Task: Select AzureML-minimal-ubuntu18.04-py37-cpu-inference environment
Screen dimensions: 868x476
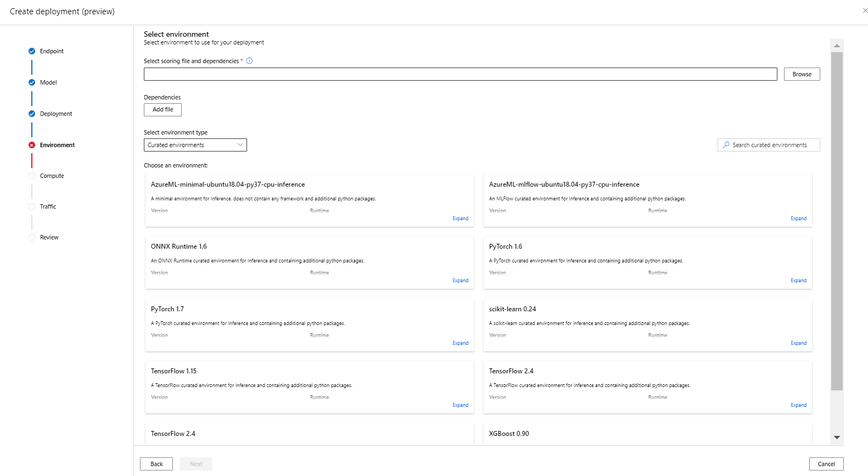Action: [309, 200]
